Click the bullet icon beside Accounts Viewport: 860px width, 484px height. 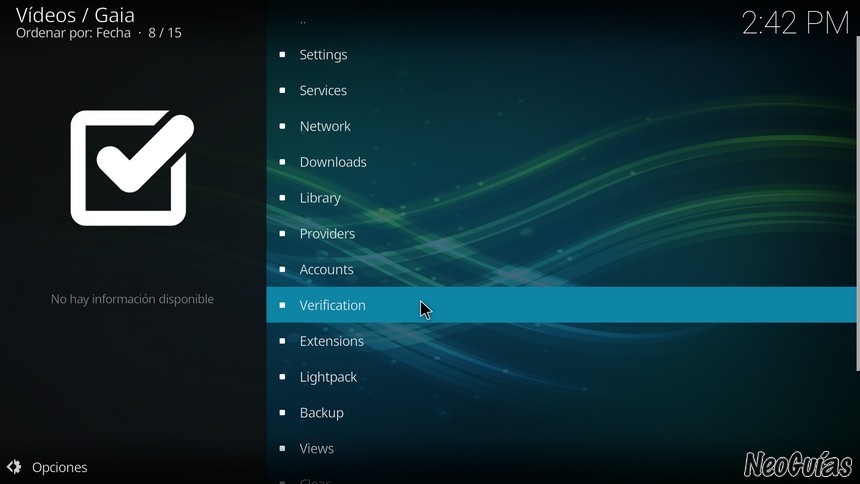coord(282,269)
